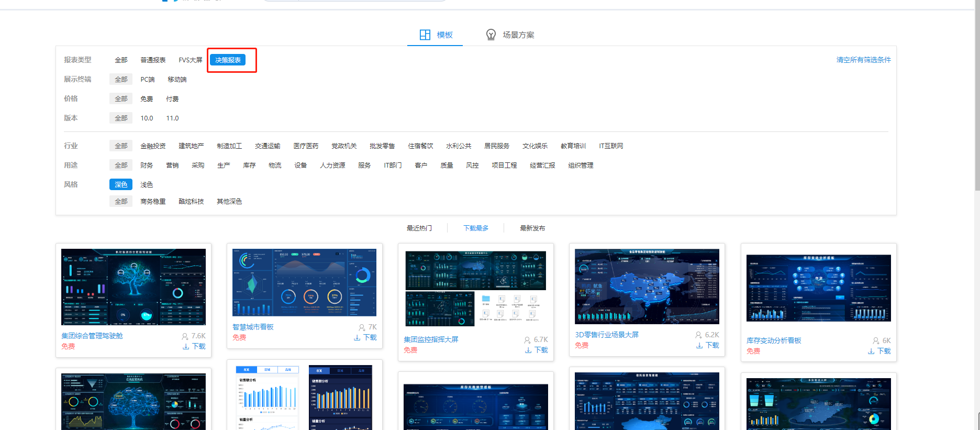Sort by 最新发布
The width and height of the screenshot is (980, 430).
[532, 228]
